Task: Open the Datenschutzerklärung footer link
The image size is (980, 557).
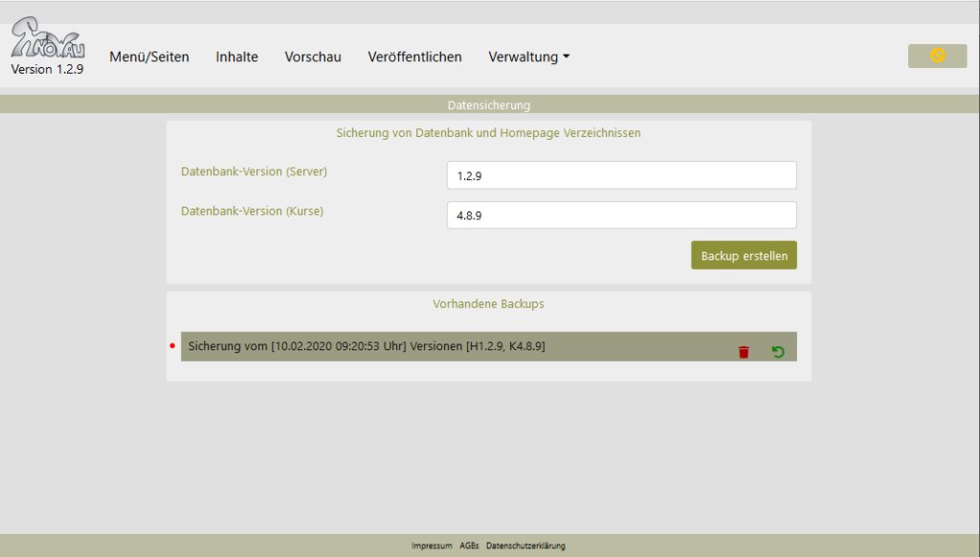Action: pyautogui.click(x=525, y=546)
